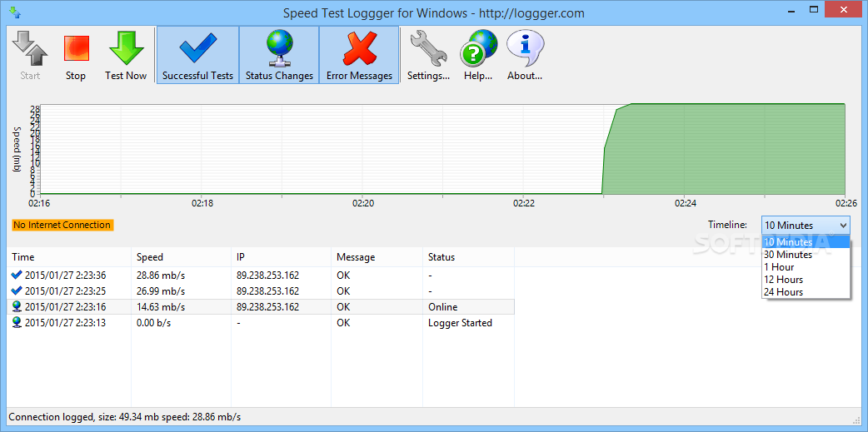868x432 pixels.
Task: Click the checkmark icon on 2:23:36 row
Action: [17, 275]
